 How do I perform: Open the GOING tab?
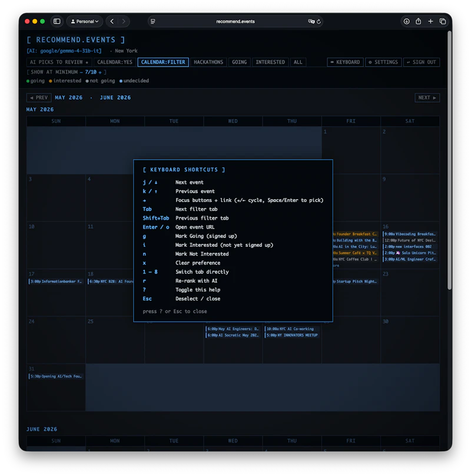coord(240,62)
